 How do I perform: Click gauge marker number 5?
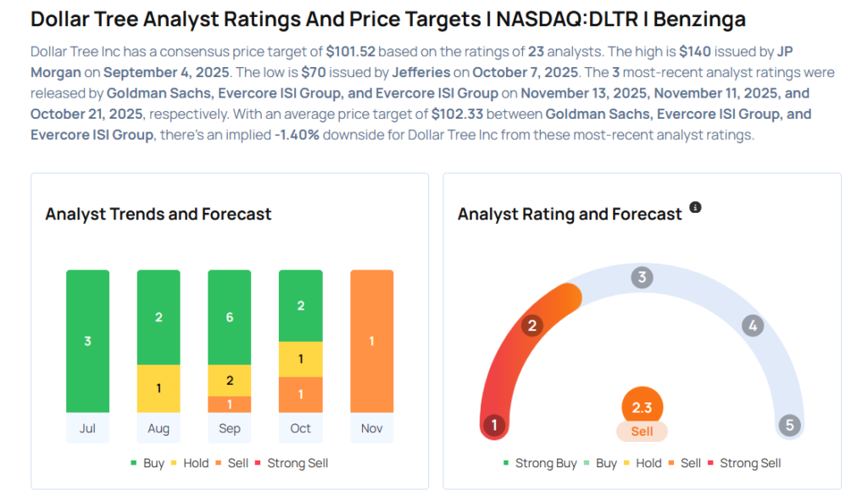[x=789, y=425]
